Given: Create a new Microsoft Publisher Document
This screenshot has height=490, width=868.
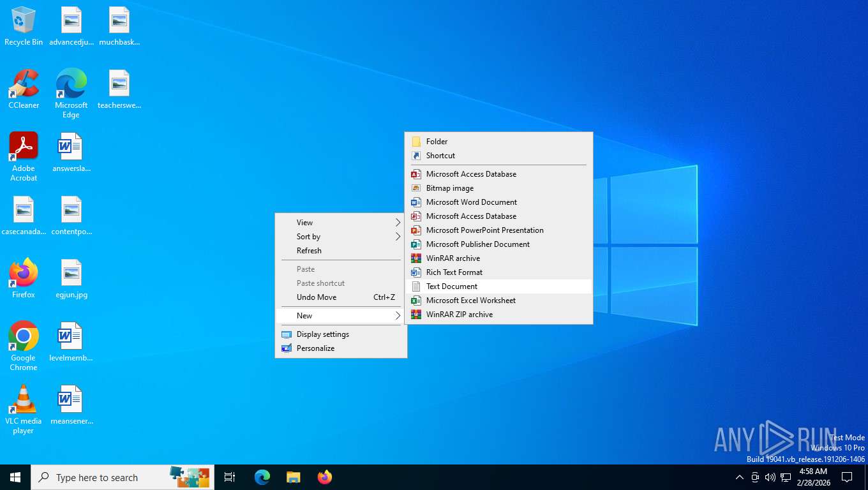Looking at the screenshot, I should (498, 244).
